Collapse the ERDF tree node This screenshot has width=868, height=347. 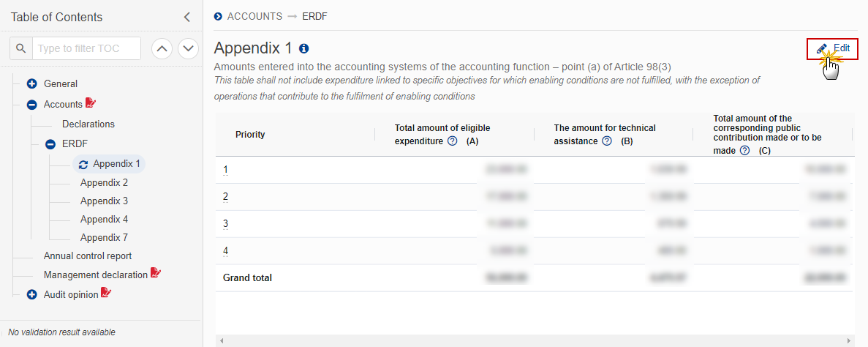(50, 144)
